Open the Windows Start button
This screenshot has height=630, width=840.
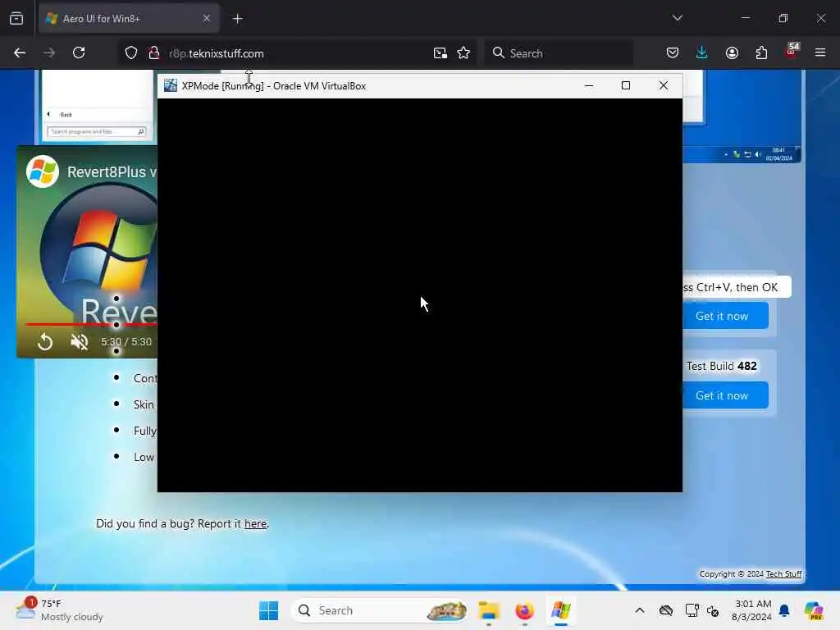point(268,610)
